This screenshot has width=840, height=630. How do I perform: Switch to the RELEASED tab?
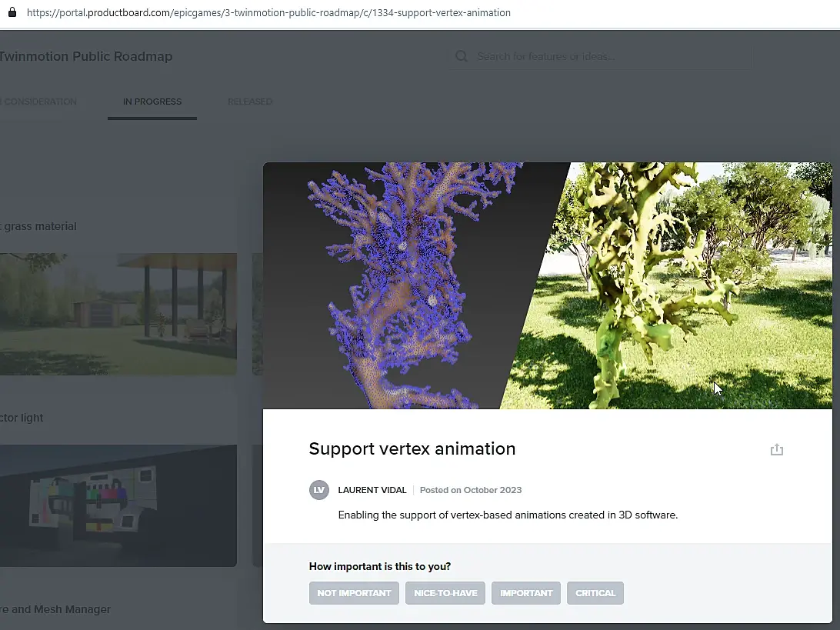point(250,102)
